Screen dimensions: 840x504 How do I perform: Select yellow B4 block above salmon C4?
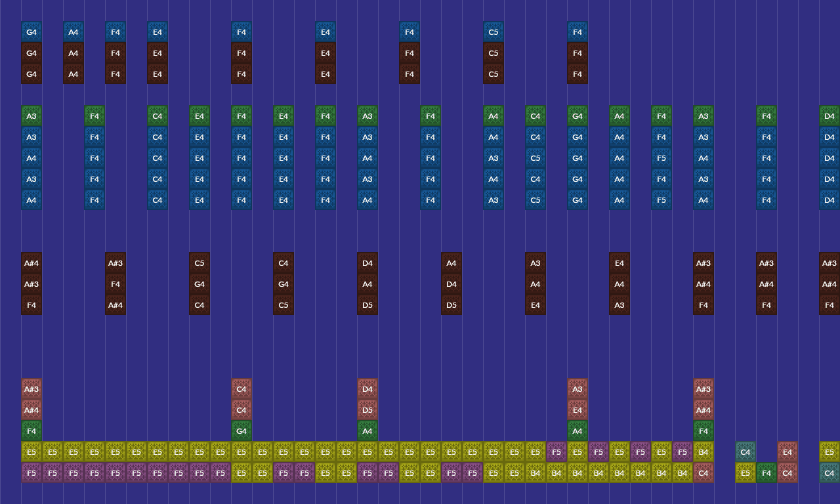click(703, 452)
